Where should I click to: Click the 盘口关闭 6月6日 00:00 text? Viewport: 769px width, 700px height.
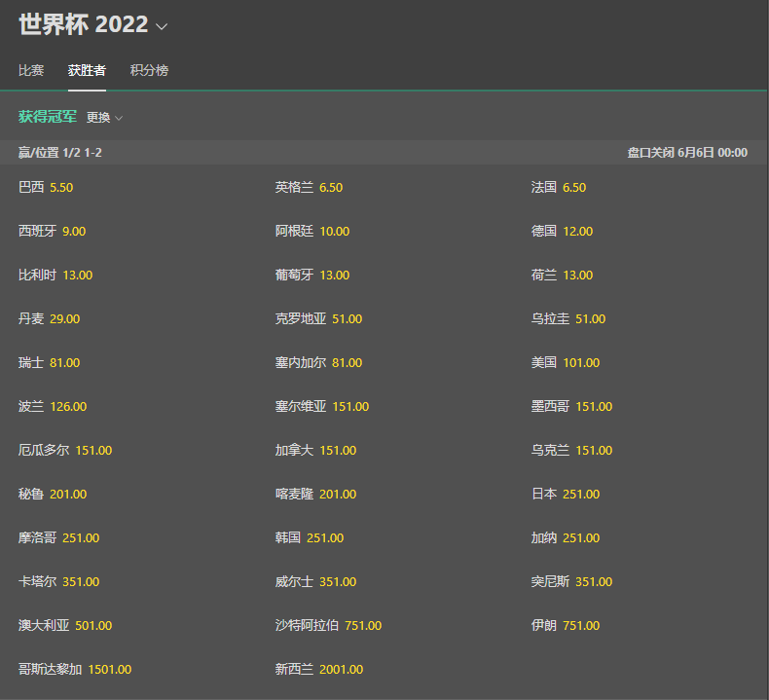pyautogui.click(x=687, y=153)
